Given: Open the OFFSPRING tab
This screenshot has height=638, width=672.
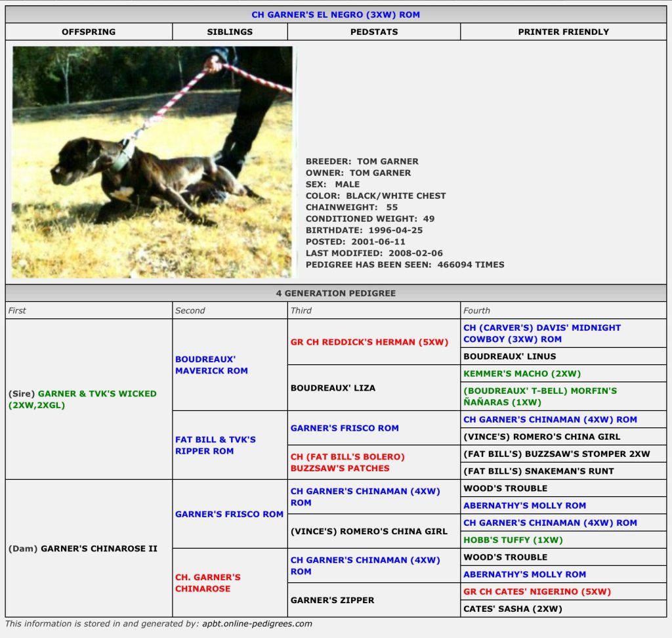Looking at the screenshot, I should point(89,32).
